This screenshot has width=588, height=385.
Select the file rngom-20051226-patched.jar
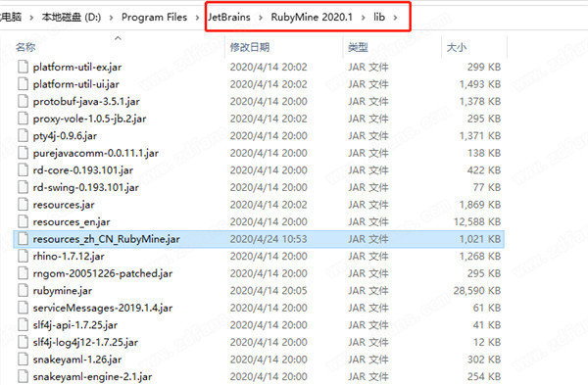pyautogui.click(x=103, y=273)
